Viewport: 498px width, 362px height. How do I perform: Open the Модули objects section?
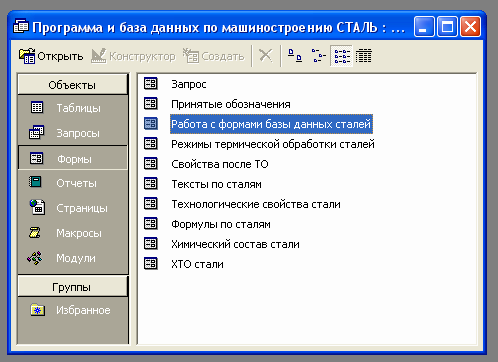pos(72,258)
